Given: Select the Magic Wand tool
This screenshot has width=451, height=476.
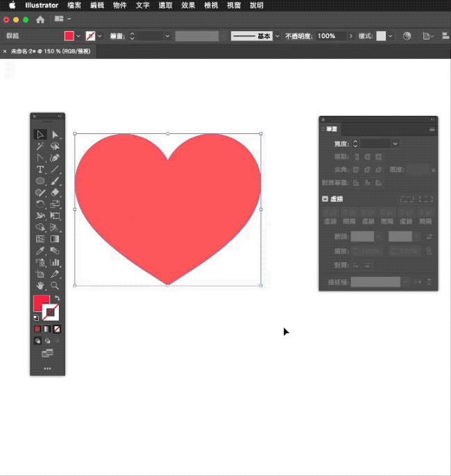Looking at the screenshot, I should coord(40,146).
